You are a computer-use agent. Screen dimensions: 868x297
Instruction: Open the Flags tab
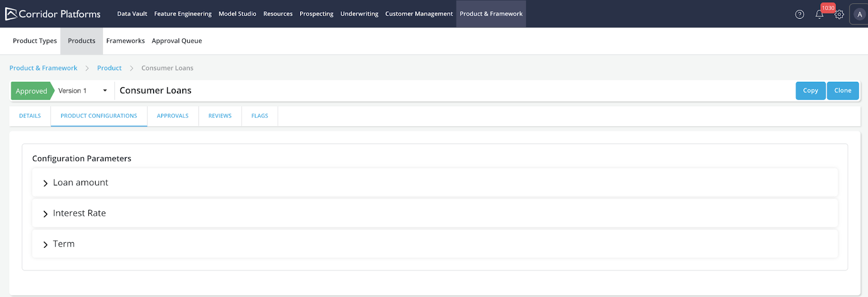coord(259,116)
